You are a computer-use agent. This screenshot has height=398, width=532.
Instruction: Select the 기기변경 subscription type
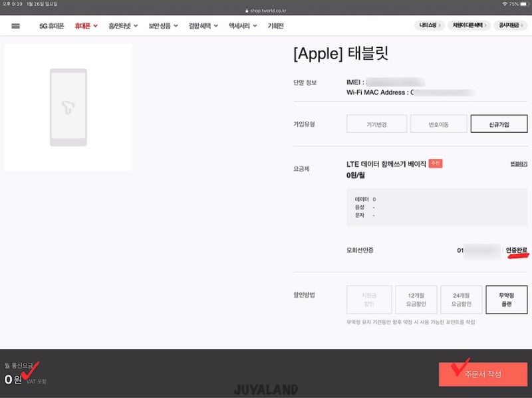tap(376, 124)
